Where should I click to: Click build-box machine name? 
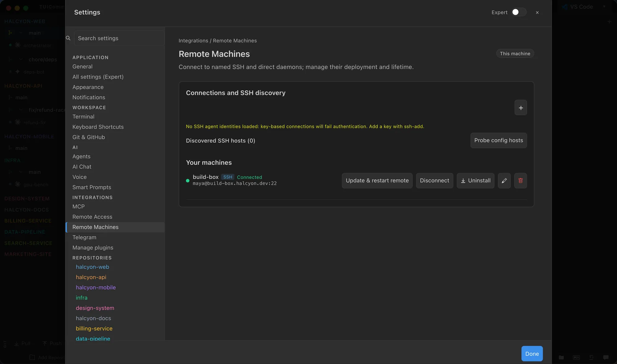coord(205,177)
